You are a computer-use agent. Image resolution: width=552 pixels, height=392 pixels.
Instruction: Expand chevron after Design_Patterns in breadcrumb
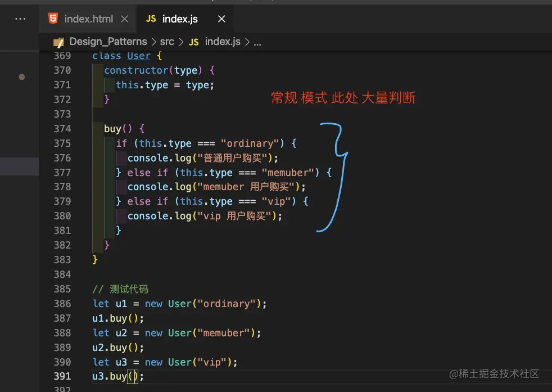(x=153, y=42)
